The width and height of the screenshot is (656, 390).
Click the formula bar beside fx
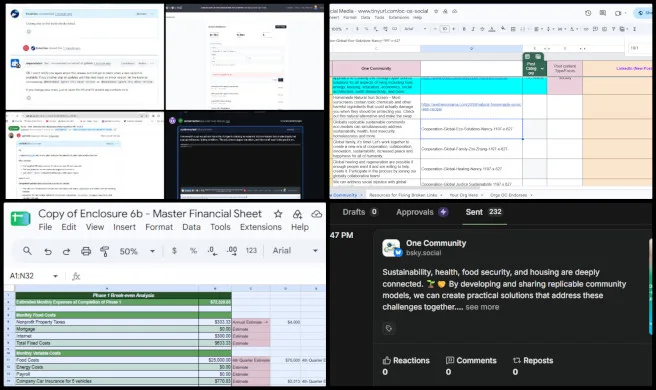point(203,276)
